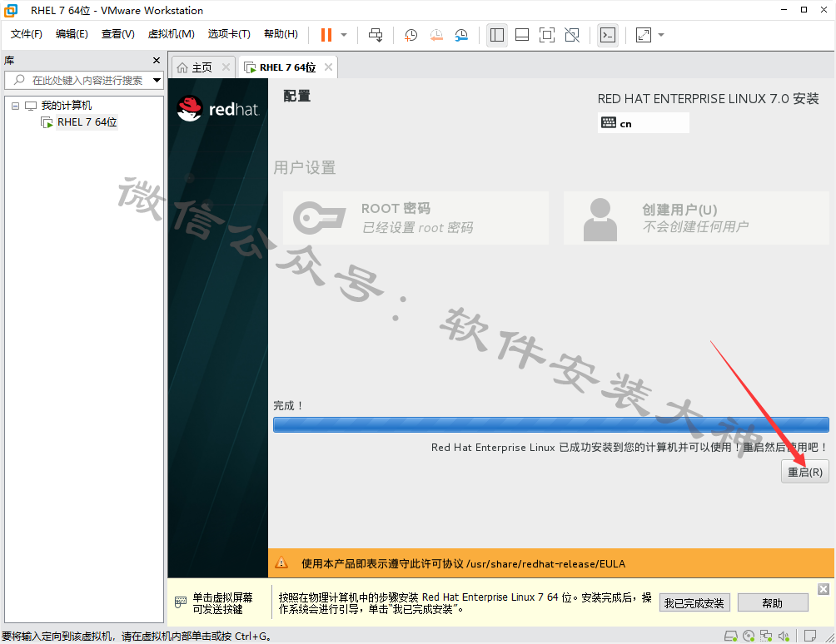Screen dimensions: 836x644
Task: Open the ROOT 密码 setting
Action: click(x=416, y=218)
